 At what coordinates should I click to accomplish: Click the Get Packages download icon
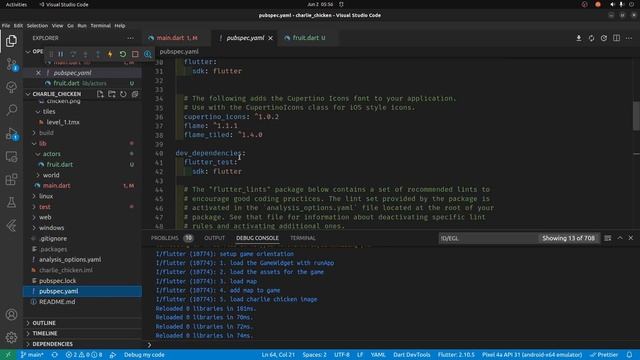click(579, 38)
